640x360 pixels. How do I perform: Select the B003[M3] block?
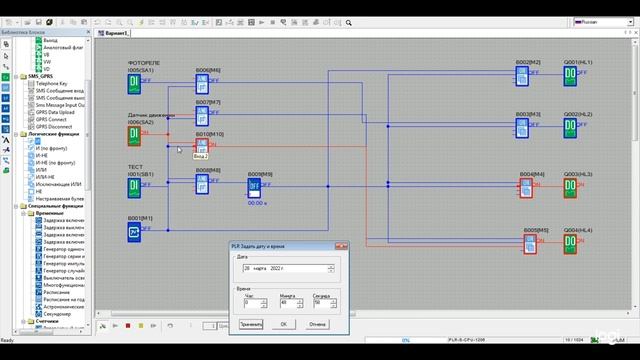[x=522, y=128]
